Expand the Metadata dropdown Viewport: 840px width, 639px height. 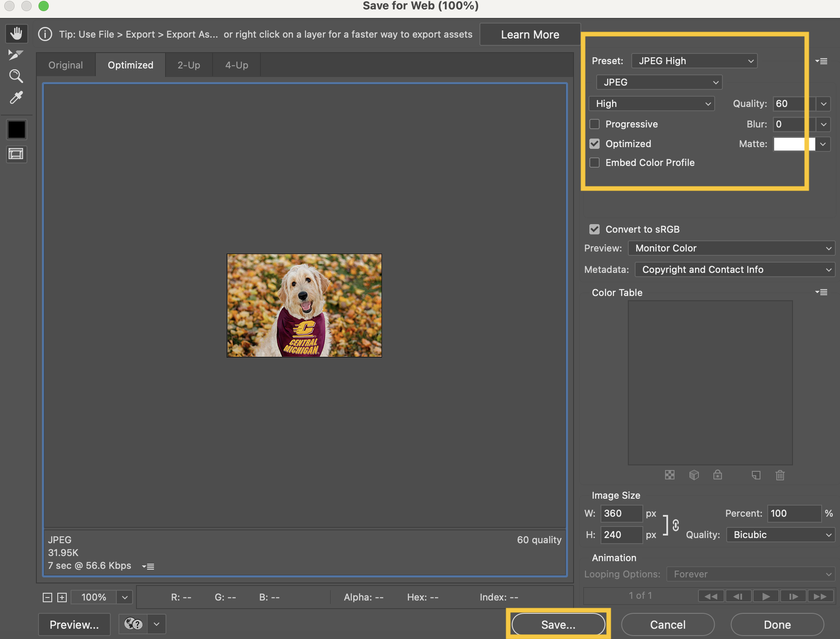coord(735,269)
